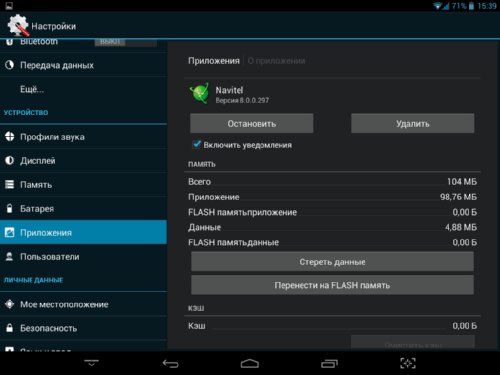Image resolution: width=500 pixels, height=375 pixels.
Task: Tap the sound profiles icon
Action: (x=10, y=136)
